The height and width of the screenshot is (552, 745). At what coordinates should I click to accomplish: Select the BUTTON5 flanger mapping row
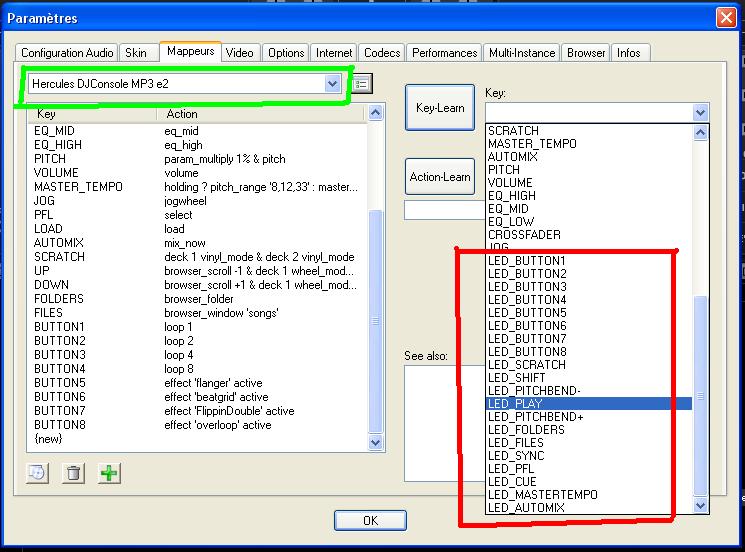60,383
